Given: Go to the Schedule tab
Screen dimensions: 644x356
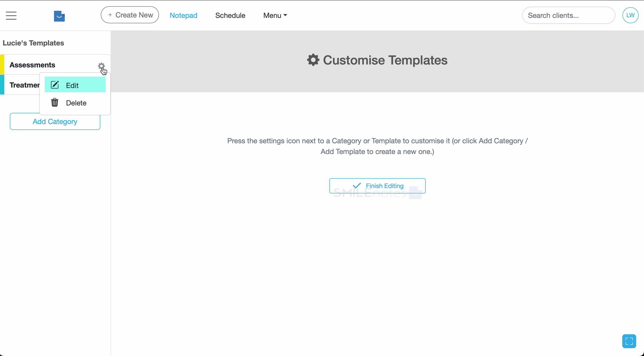Looking at the screenshot, I should pyautogui.click(x=230, y=15).
